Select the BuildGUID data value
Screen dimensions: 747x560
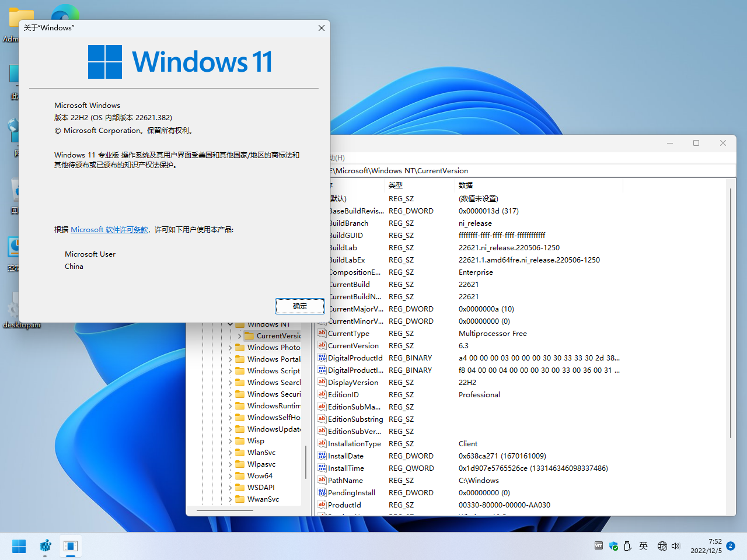(502, 235)
